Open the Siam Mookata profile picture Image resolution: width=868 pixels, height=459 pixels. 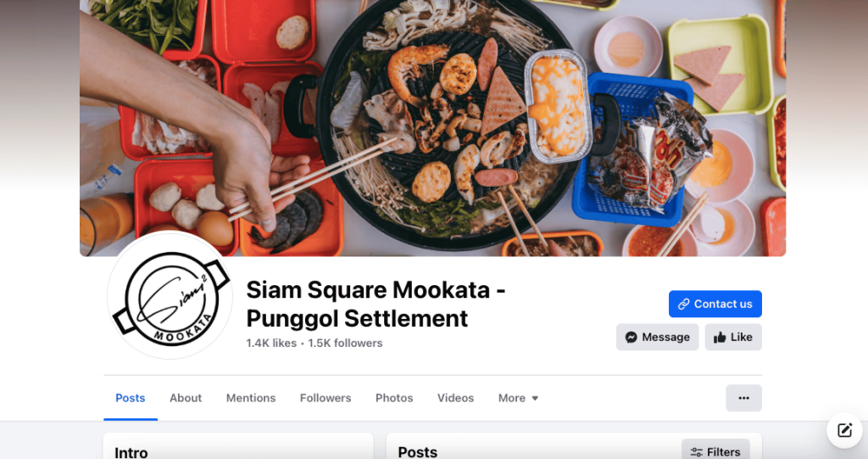coord(170,296)
